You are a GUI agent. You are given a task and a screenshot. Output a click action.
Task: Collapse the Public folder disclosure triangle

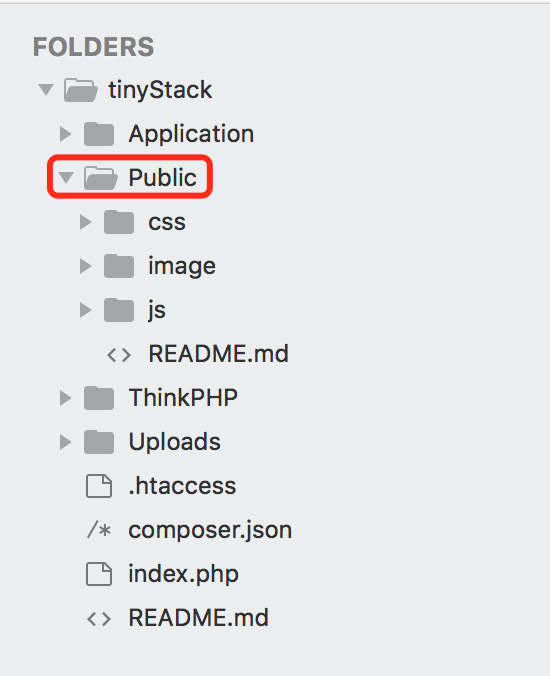tap(66, 177)
